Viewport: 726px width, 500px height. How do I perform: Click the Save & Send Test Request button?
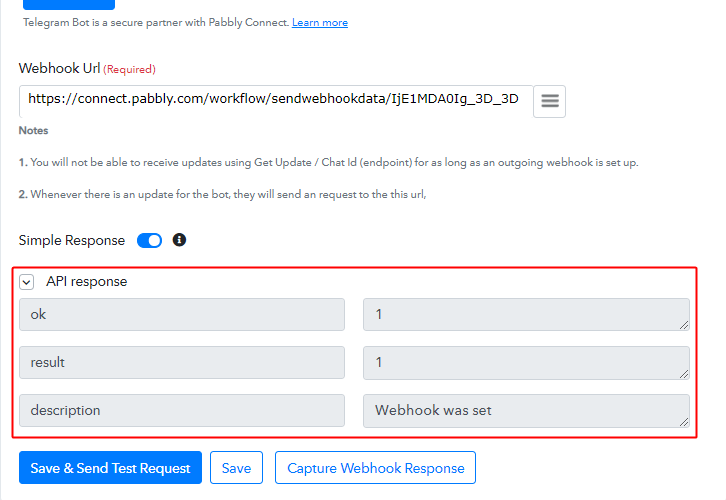110,468
